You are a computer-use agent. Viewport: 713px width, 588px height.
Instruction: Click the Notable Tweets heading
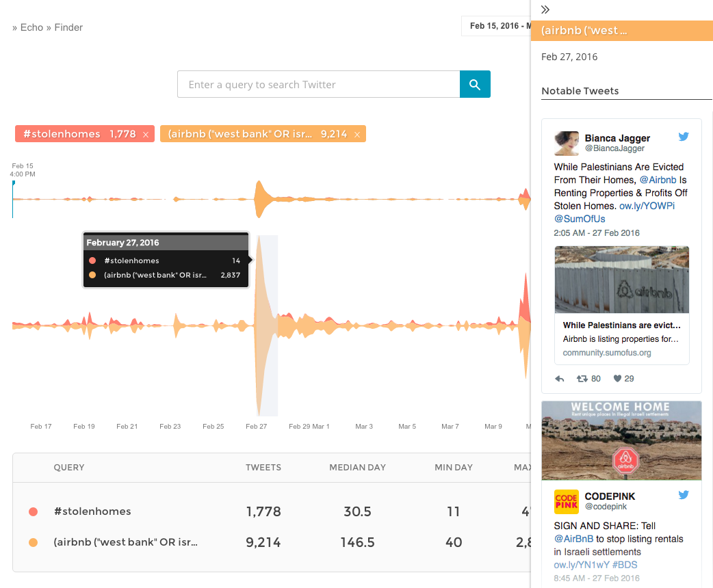(580, 91)
